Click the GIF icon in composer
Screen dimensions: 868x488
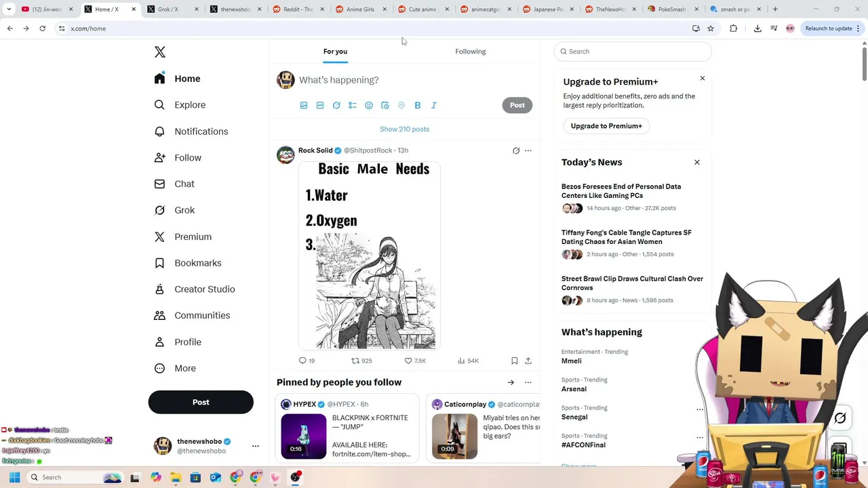tap(320, 105)
